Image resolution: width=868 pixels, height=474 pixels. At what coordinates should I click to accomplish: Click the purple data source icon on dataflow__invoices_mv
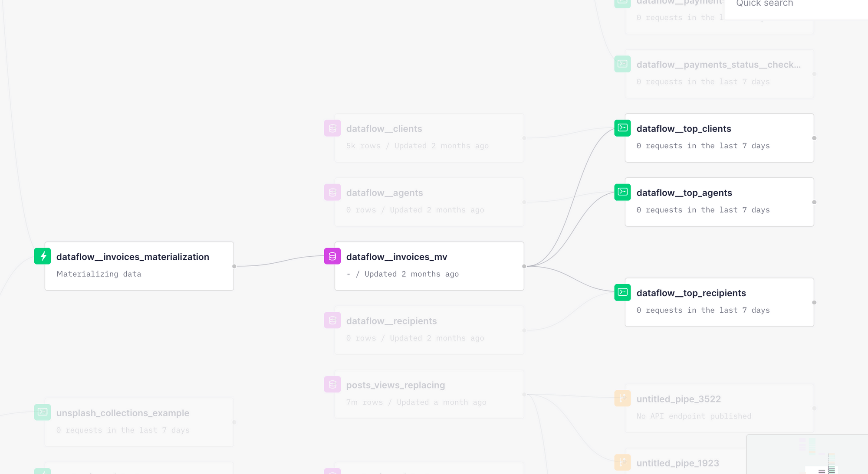tap(332, 256)
